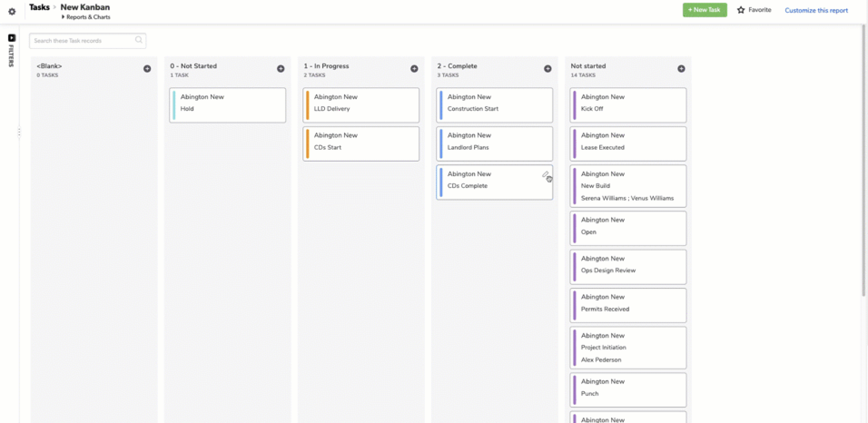Screen dimensions: 868x423
Task: Click the pencil edit icon on CDs Complete card
Action: tap(545, 175)
